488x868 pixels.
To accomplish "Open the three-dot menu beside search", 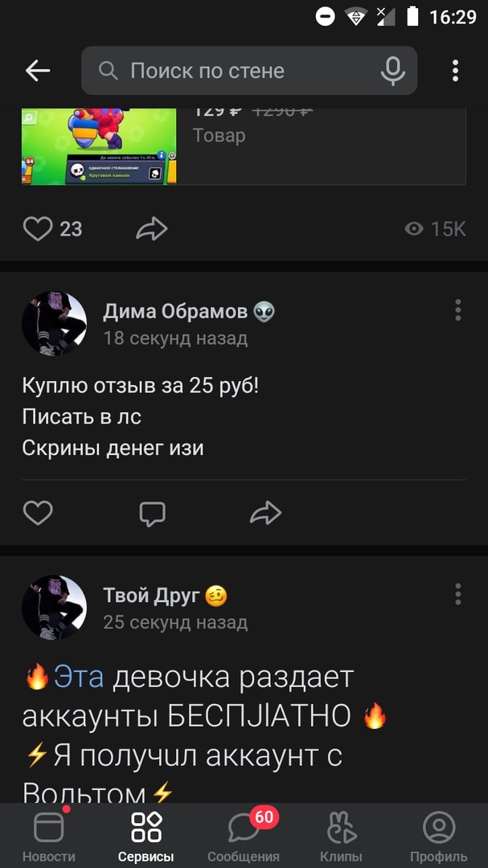I will tap(455, 71).
